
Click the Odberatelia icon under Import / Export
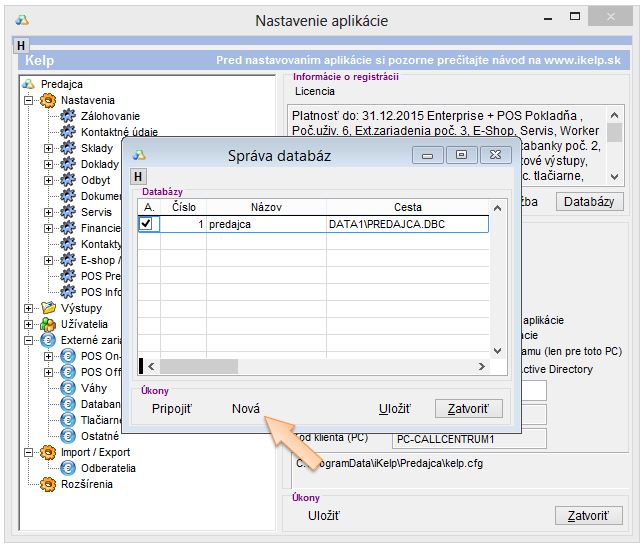(68, 468)
